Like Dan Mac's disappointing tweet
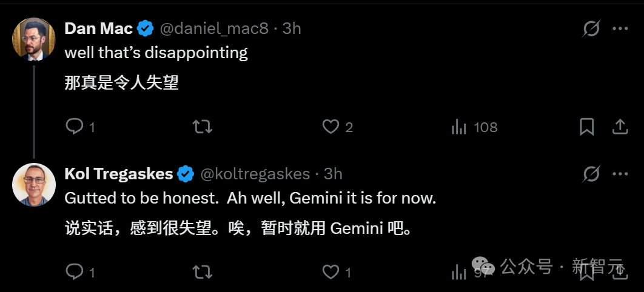644x292 pixels. pos(330,127)
